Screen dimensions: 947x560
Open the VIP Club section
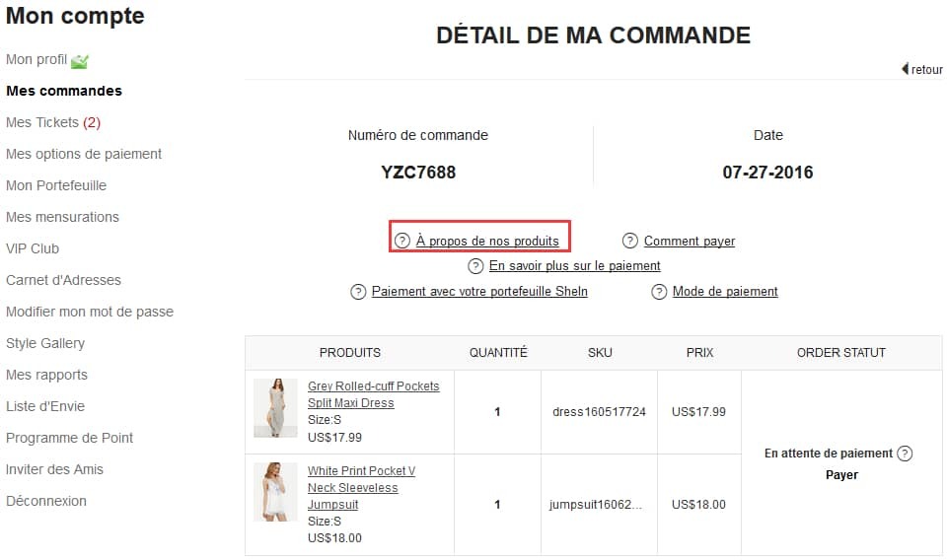click(x=33, y=248)
